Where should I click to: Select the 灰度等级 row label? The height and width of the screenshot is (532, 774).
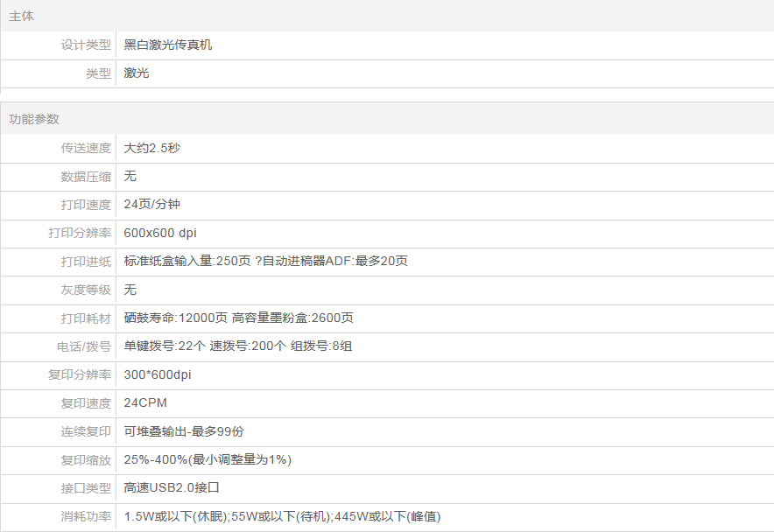tap(86, 290)
